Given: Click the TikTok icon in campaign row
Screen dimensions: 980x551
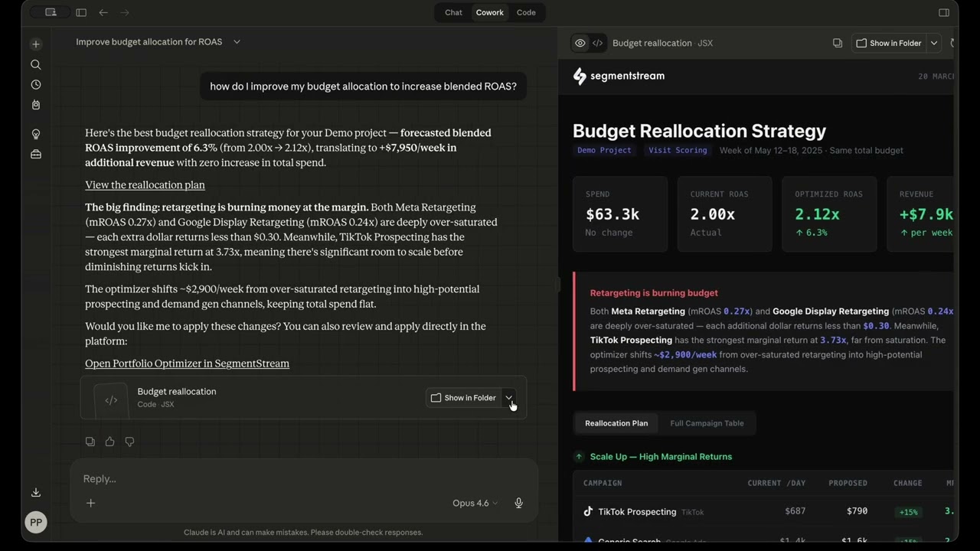Looking at the screenshot, I should pyautogui.click(x=588, y=511).
